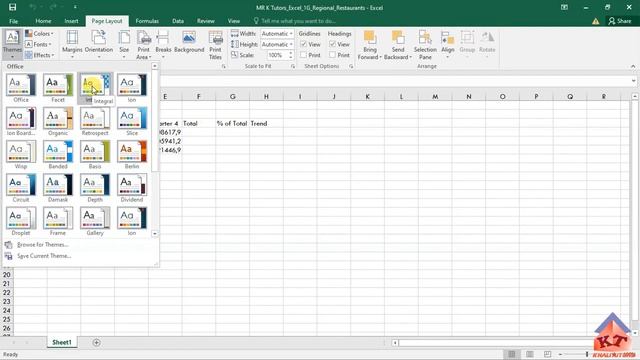The width and height of the screenshot is (640, 360).
Task: Toggle Gridlines View checkbox
Action: click(x=303, y=44)
